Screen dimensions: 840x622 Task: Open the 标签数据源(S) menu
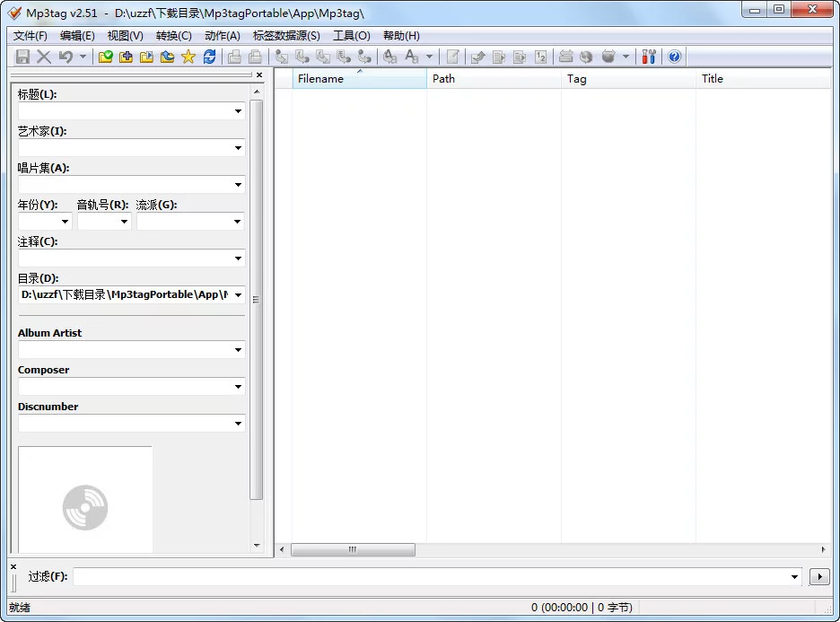(286, 36)
